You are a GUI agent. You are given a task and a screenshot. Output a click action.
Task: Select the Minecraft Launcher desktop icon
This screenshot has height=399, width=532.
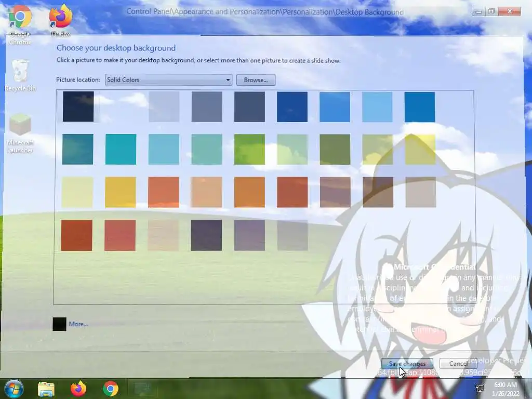tap(20, 134)
